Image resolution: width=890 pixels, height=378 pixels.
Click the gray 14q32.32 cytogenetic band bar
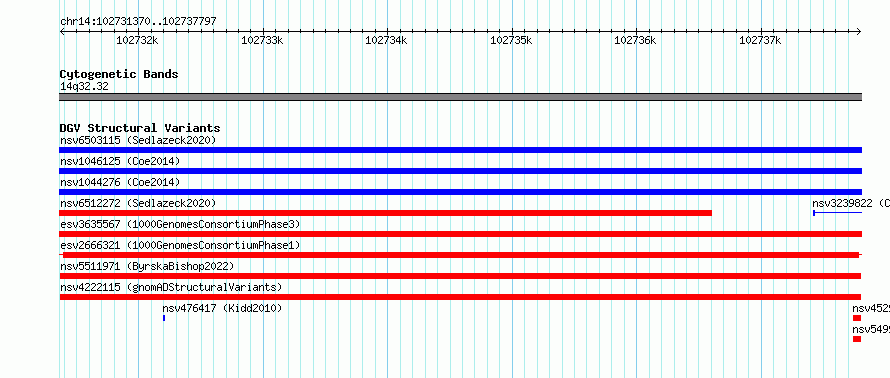460,97
